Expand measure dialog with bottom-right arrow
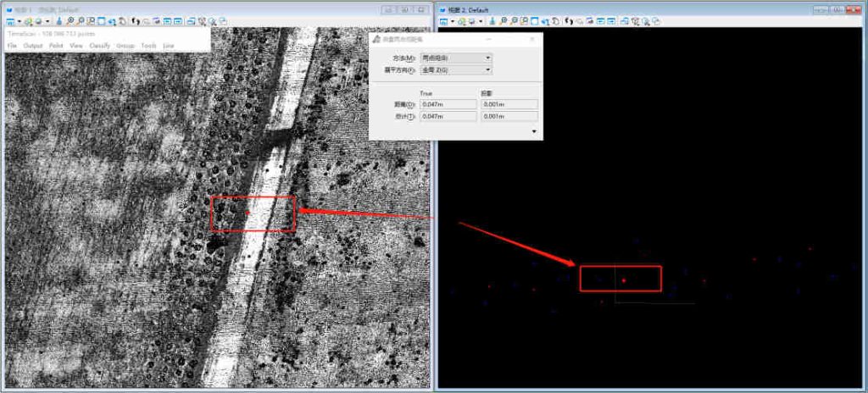 coord(534,131)
